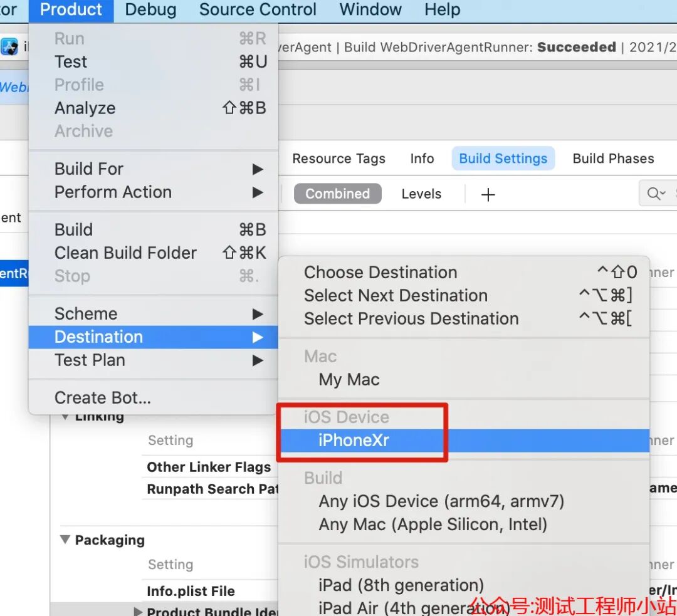Select Info.plist File setting
The height and width of the screenshot is (616, 677).
pos(191,591)
